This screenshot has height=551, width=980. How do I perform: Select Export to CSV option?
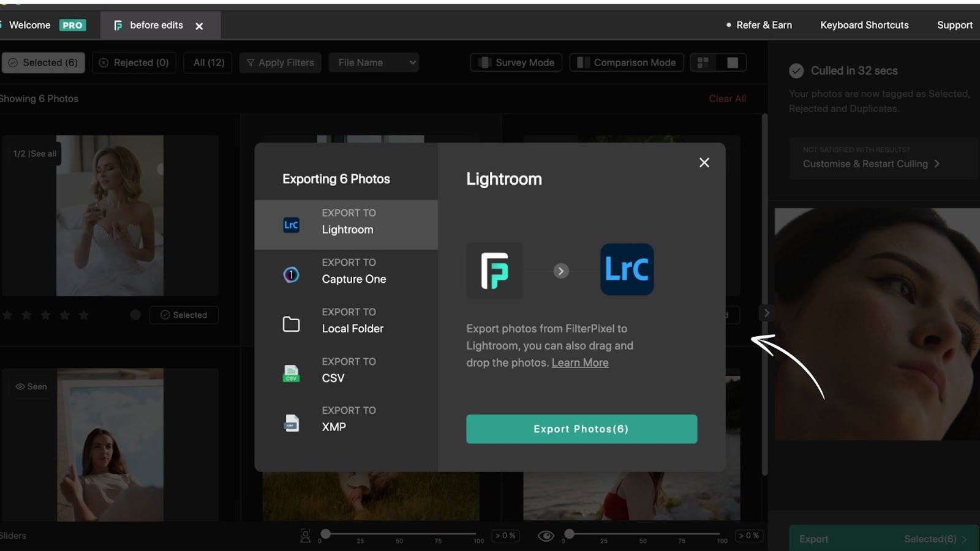(346, 373)
